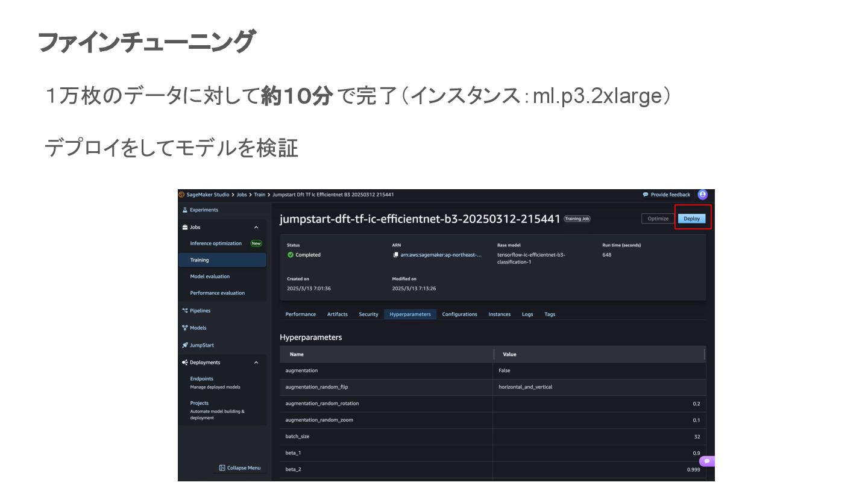
Task: Click the Optimize button
Action: point(658,219)
